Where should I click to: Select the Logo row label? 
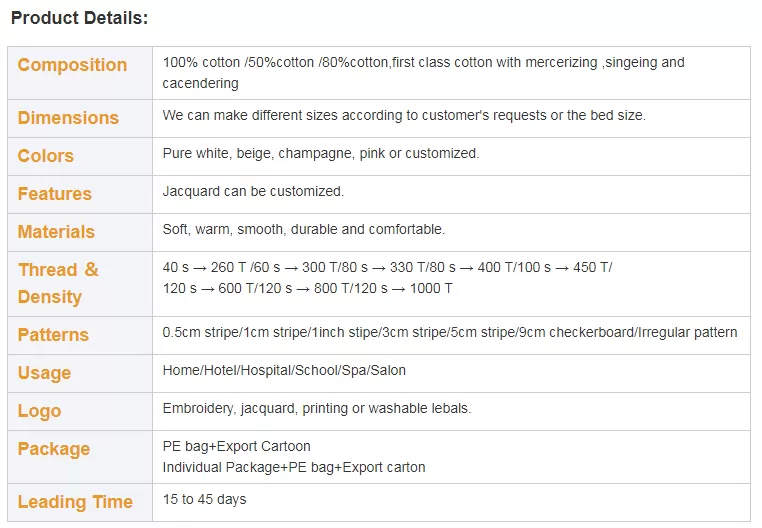(x=39, y=411)
